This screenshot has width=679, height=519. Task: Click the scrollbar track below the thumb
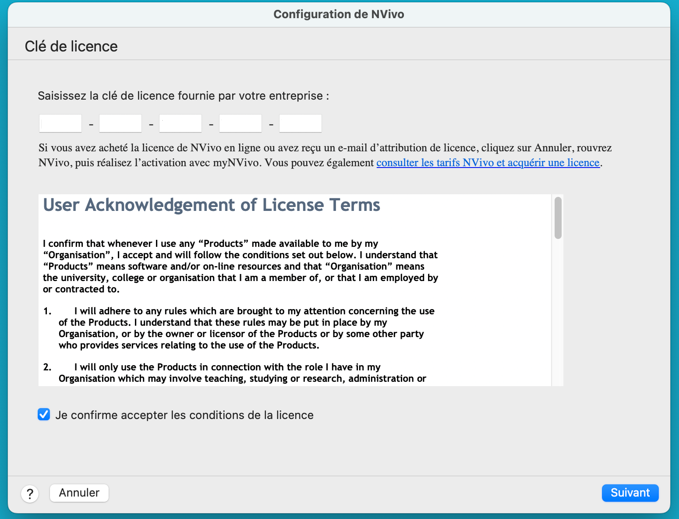point(557,320)
